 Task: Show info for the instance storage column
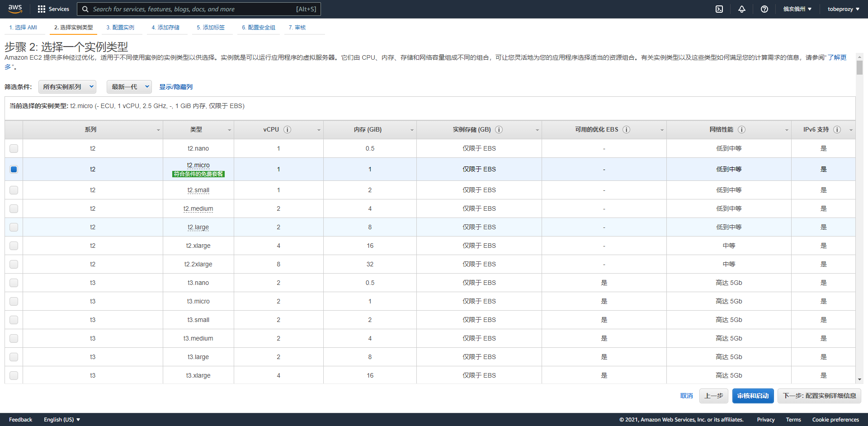(499, 130)
